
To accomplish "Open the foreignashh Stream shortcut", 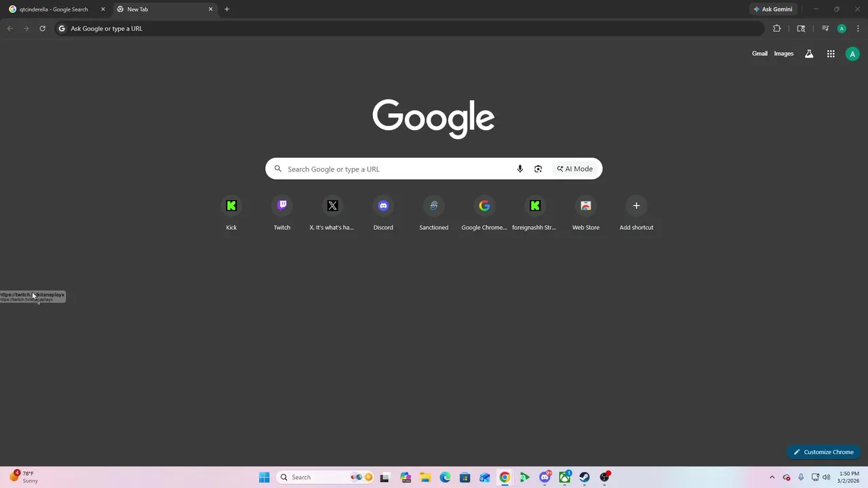I will 535,213.
